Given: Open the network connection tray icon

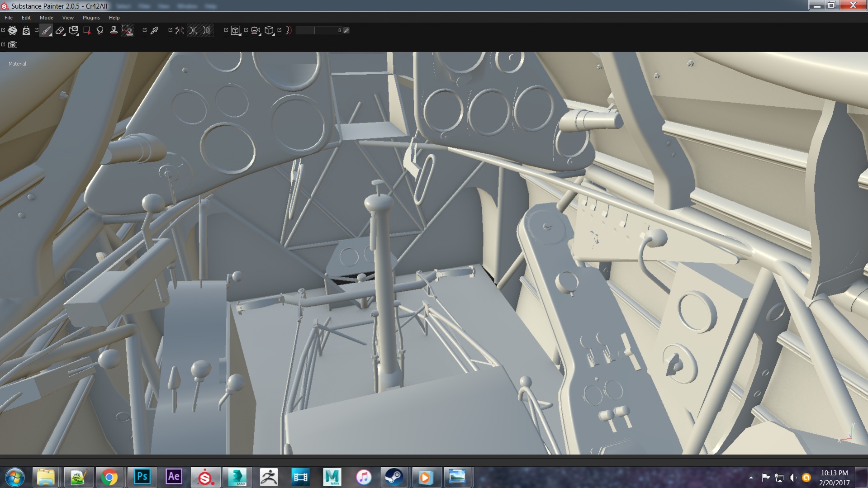Looking at the screenshot, I should (779, 478).
